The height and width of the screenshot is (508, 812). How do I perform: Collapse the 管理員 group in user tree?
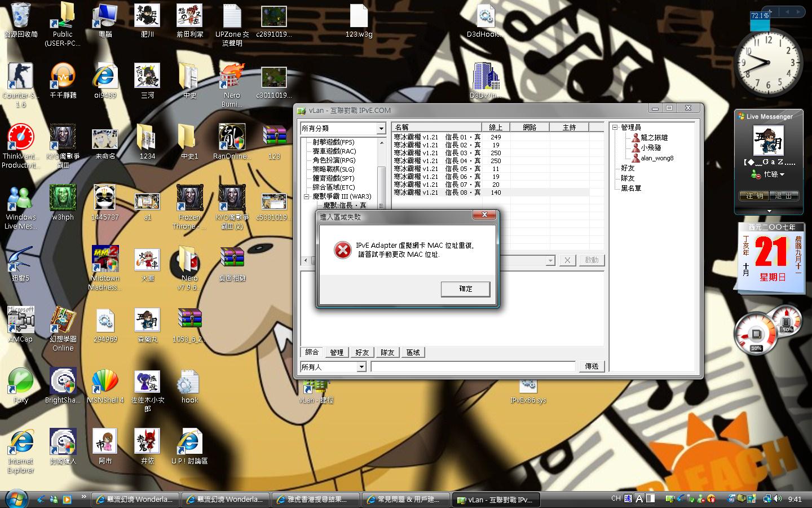pos(615,128)
